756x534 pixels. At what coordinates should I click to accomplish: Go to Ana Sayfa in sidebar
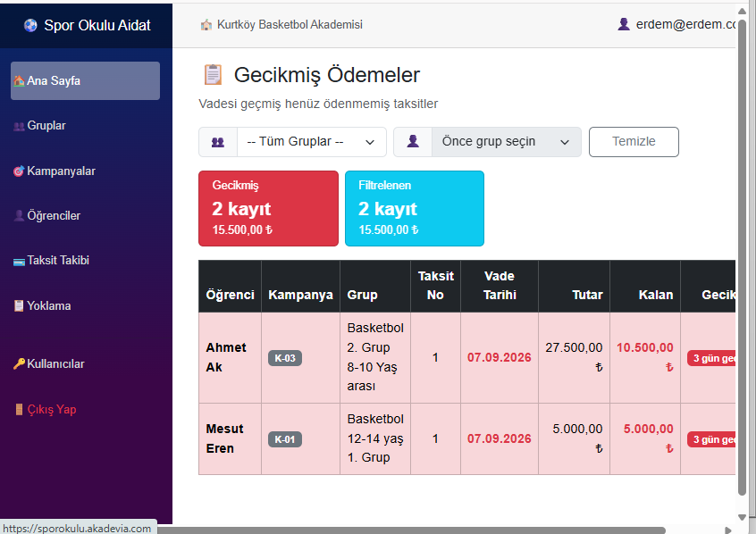pyautogui.click(x=85, y=80)
